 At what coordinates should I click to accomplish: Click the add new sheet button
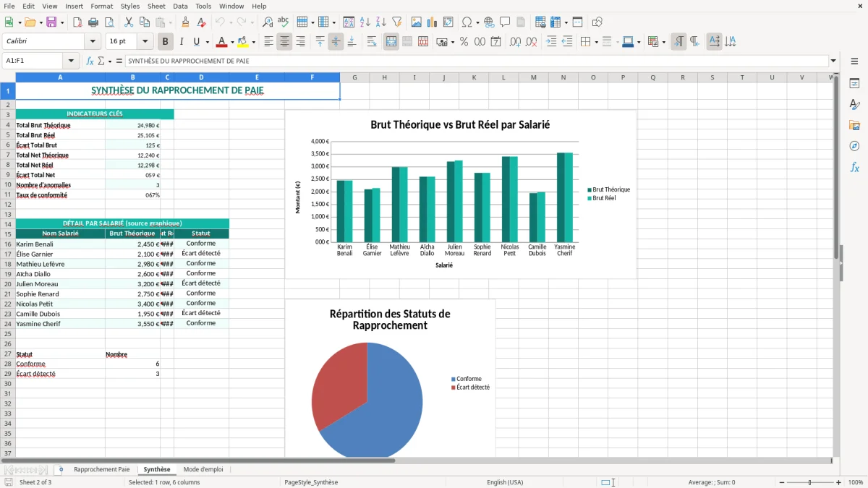point(61,469)
